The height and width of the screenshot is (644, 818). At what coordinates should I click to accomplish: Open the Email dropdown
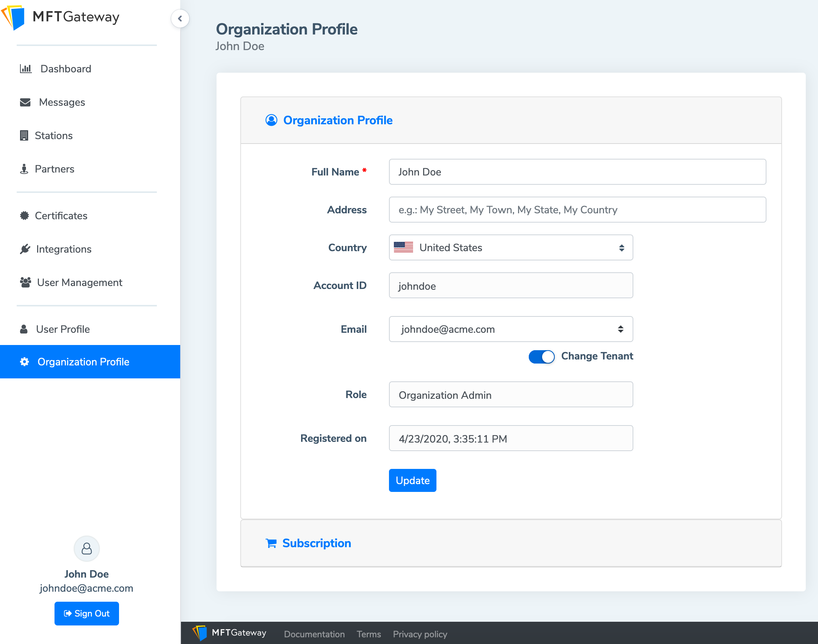[511, 329]
